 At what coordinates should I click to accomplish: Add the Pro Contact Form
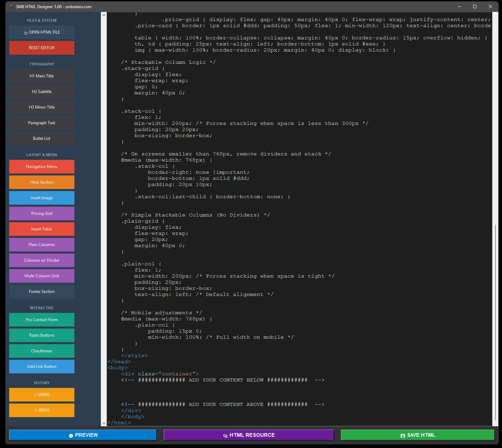tap(42, 320)
